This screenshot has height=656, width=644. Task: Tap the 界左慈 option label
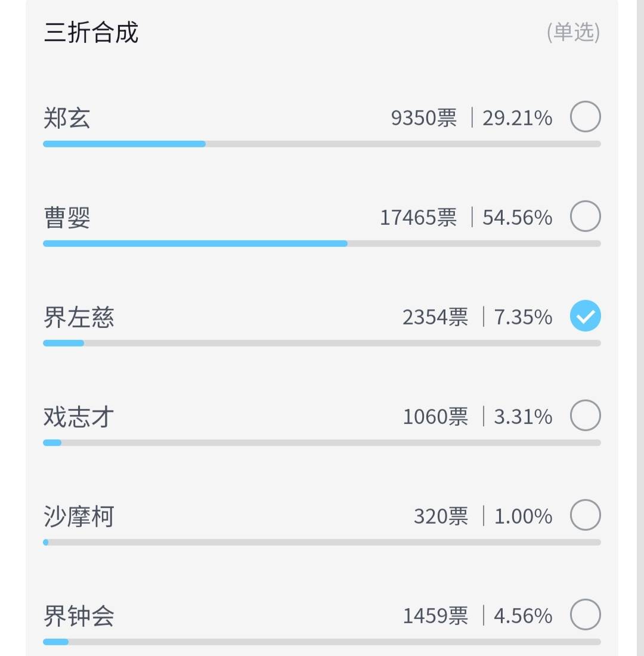[79, 317]
